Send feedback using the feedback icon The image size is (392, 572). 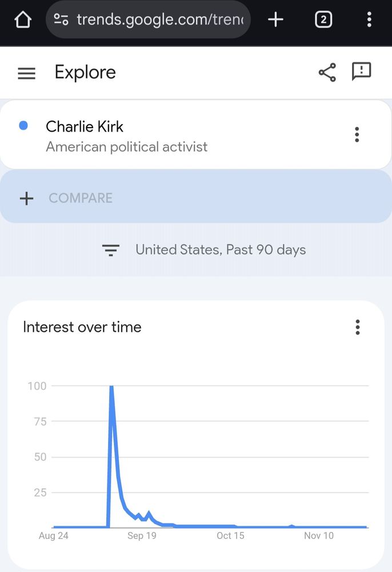tap(362, 73)
